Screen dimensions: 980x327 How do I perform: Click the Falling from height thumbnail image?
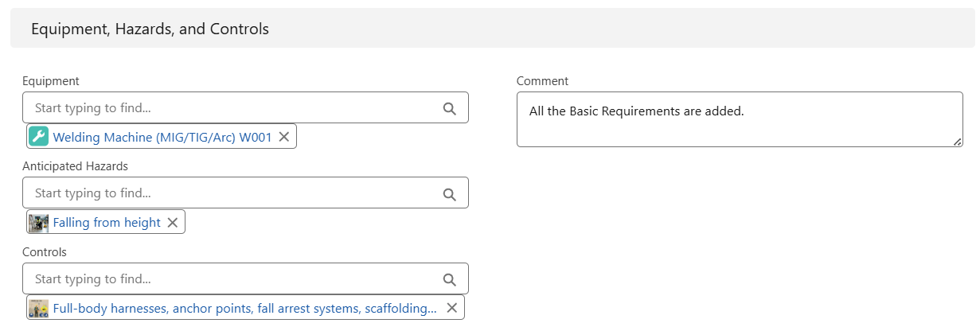[39, 223]
